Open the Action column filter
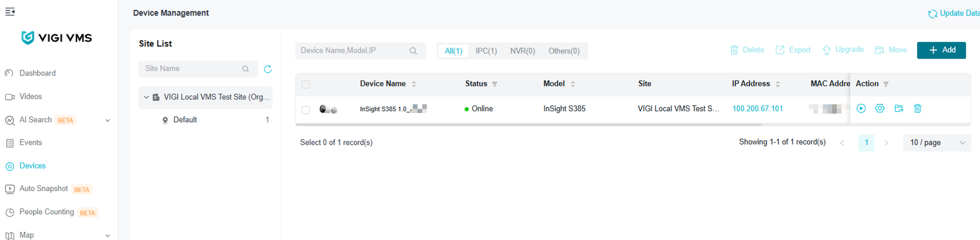The height and width of the screenshot is (240, 980). pos(886,84)
